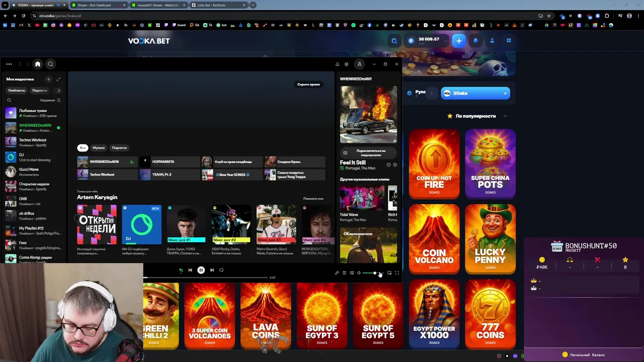644x362 pixels.
Task: Launch the Lucky Penny game
Action: click(x=490, y=238)
